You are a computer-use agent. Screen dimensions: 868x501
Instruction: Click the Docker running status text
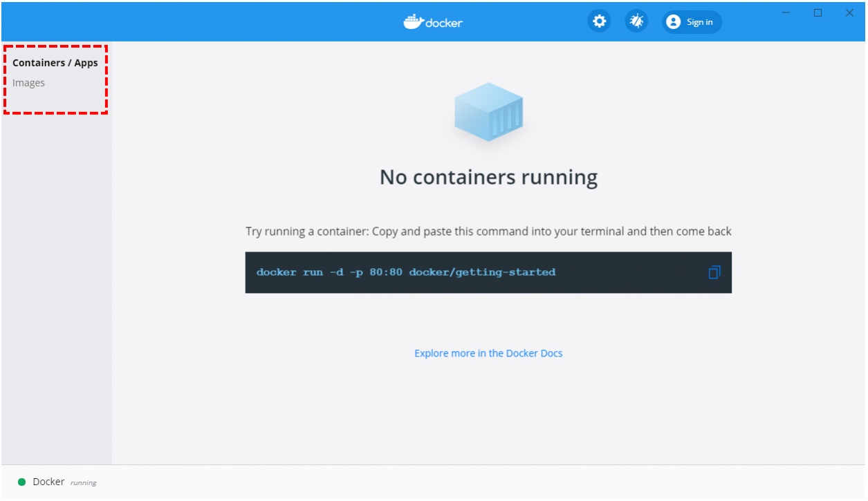point(64,482)
